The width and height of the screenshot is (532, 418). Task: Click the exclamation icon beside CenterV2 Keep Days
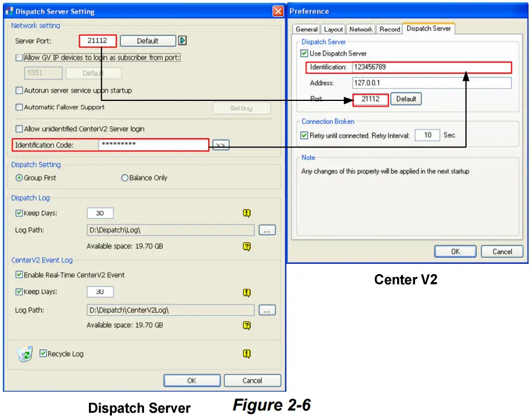(x=246, y=291)
